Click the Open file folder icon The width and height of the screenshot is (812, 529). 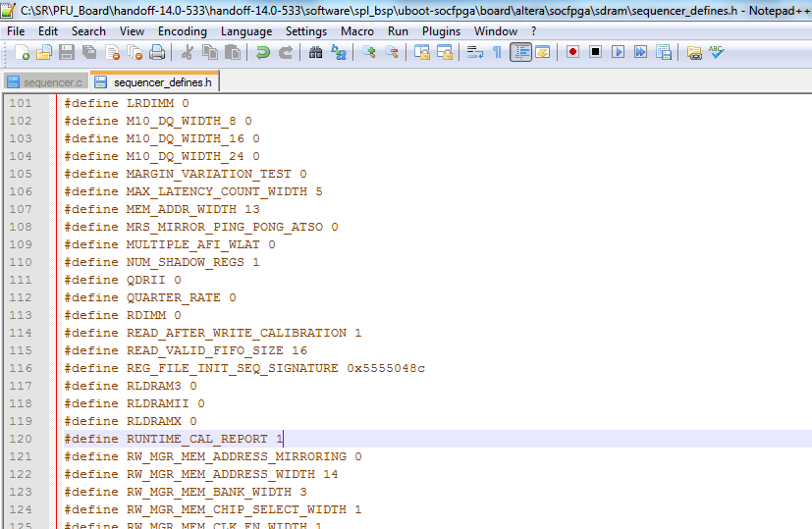click(43, 52)
